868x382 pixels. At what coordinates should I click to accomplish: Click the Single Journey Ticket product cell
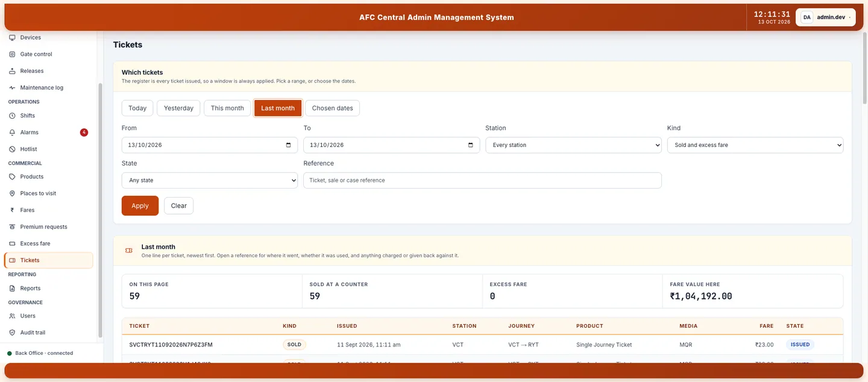[604, 345]
